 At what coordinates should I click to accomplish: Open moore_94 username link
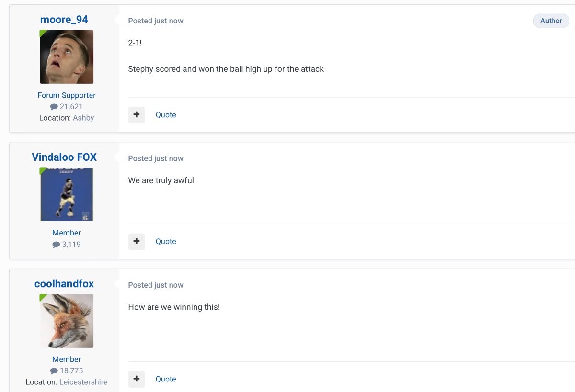click(x=64, y=20)
